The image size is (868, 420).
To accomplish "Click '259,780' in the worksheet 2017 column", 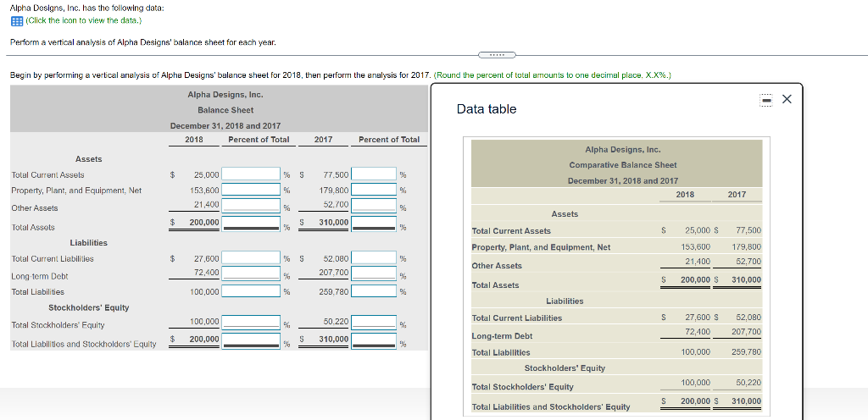I will point(333,291).
